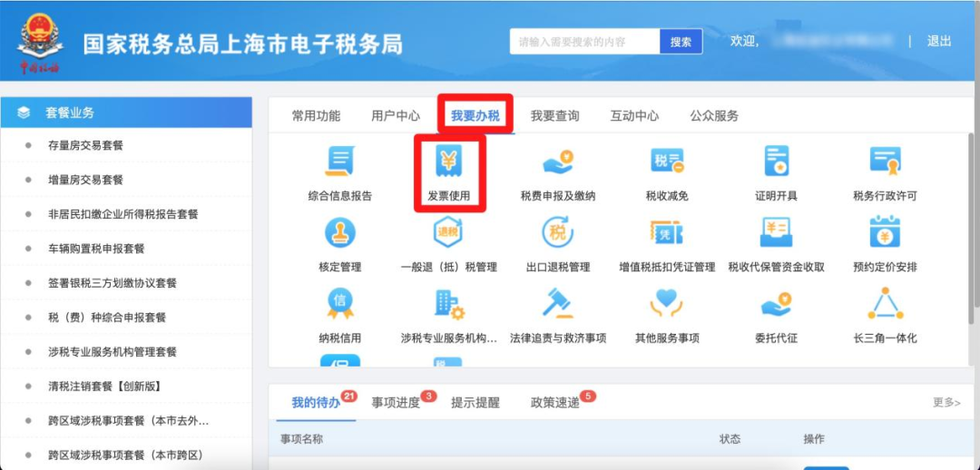Switch to the 用户中心 tab

pyautogui.click(x=396, y=115)
